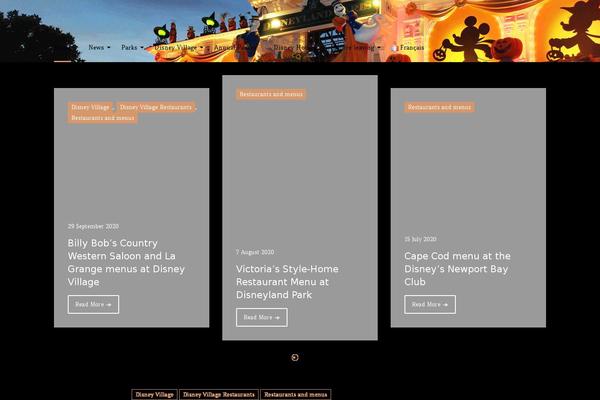The width and height of the screenshot is (600, 400).
Task: Switch site language to Français
Action: (408, 47)
